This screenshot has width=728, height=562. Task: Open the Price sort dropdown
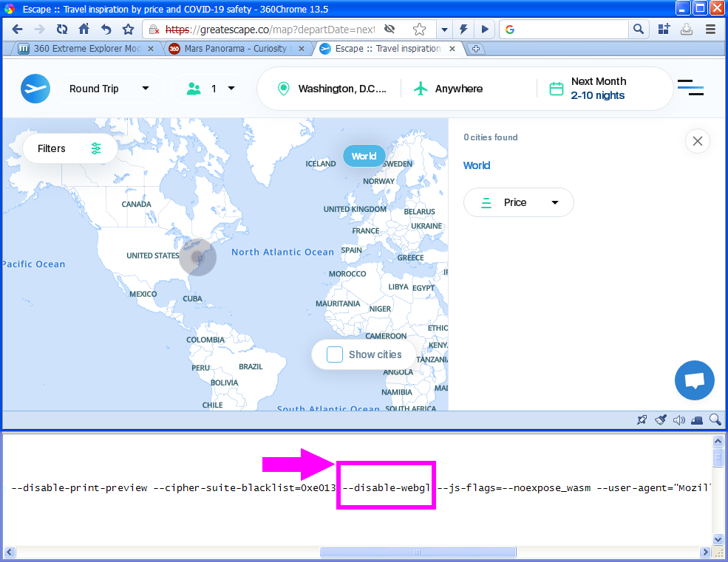pyautogui.click(x=519, y=202)
